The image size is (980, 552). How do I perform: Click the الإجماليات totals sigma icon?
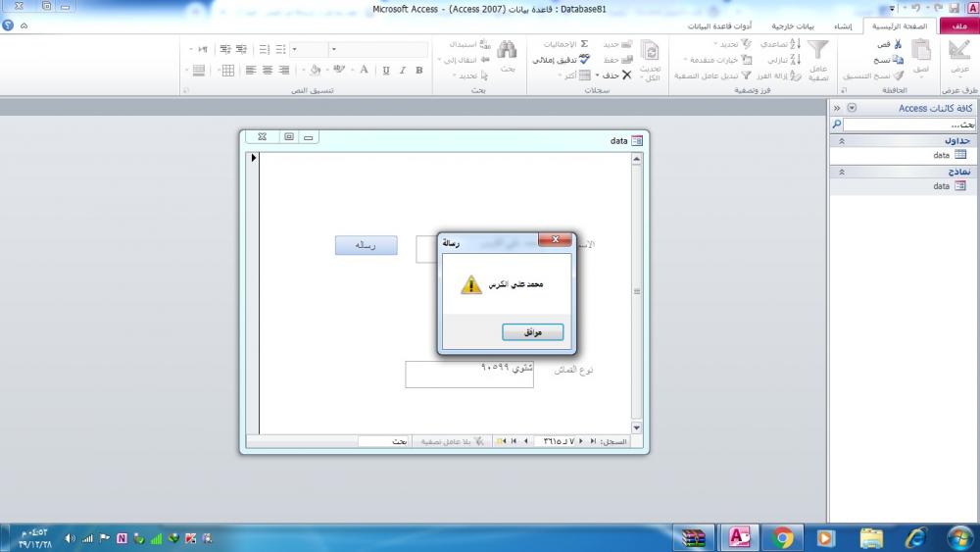(x=584, y=44)
